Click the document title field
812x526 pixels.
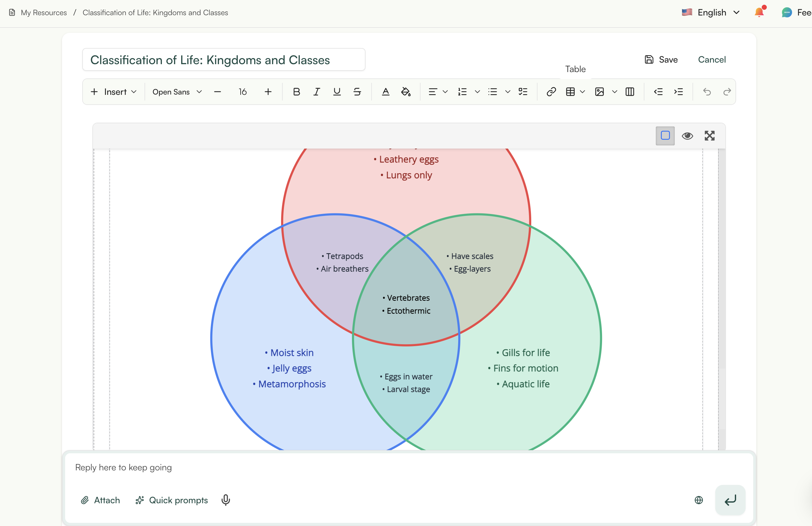tap(224, 60)
